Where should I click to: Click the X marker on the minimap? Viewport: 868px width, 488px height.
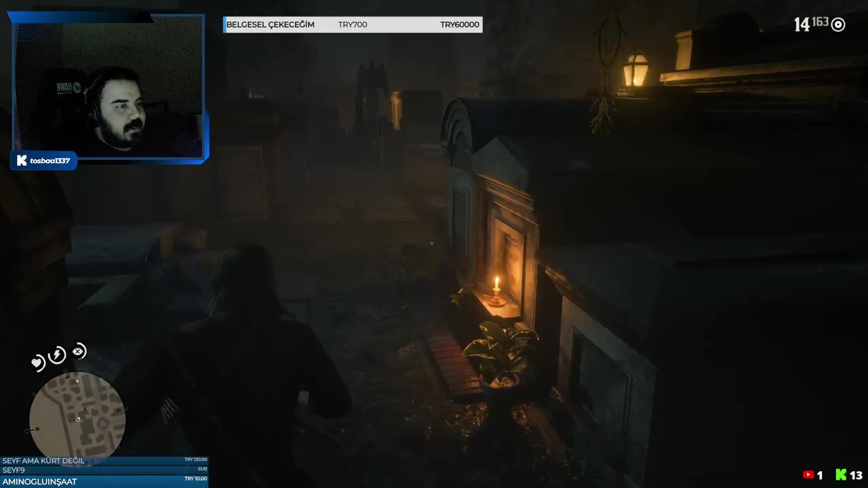[x=84, y=409]
